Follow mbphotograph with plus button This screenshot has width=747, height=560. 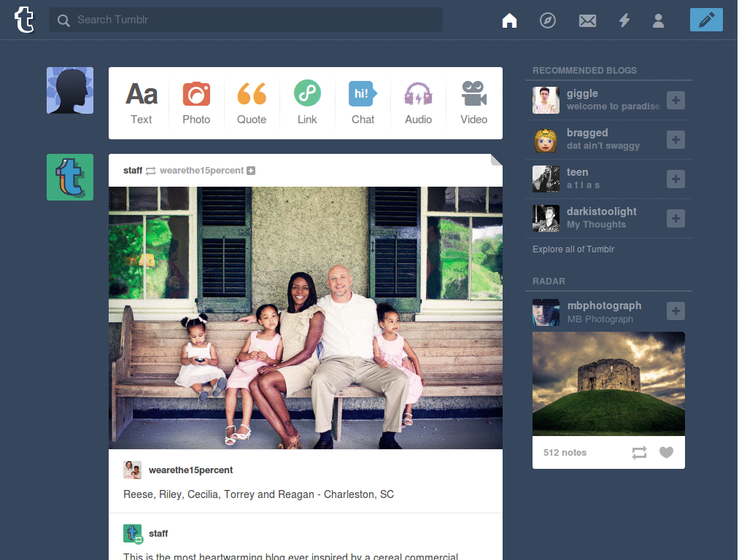676,311
